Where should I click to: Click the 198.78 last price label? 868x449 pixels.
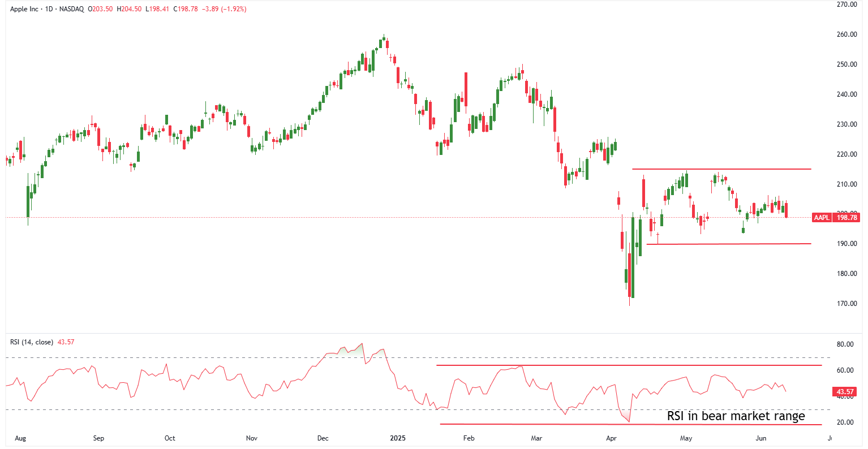846,218
